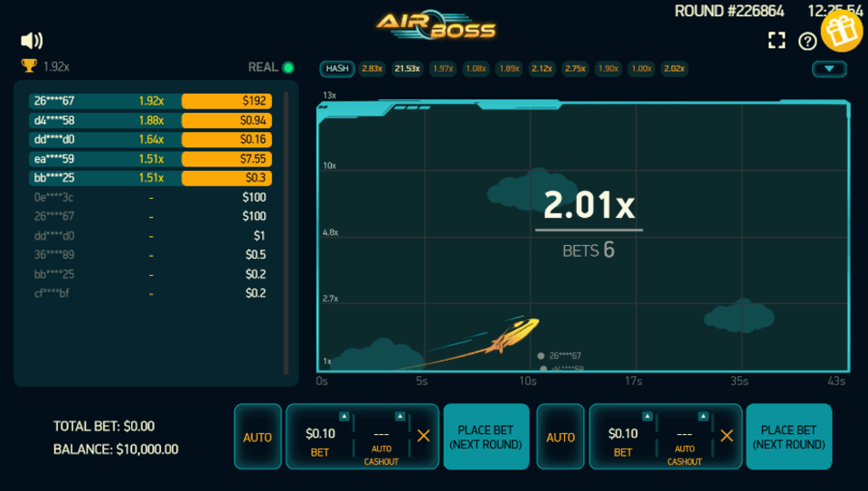
Task: Select the 2.02x history chip
Action: click(x=675, y=69)
